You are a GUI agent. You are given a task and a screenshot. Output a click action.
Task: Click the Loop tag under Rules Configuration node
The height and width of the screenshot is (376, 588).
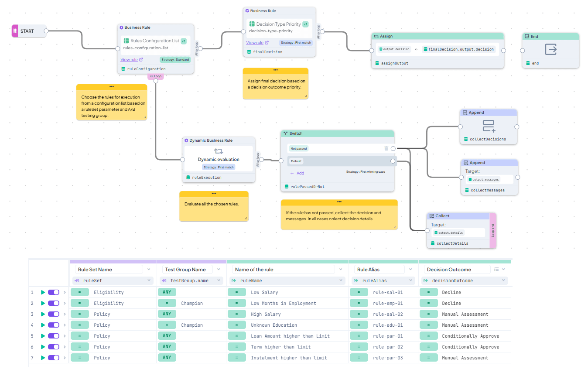click(155, 76)
